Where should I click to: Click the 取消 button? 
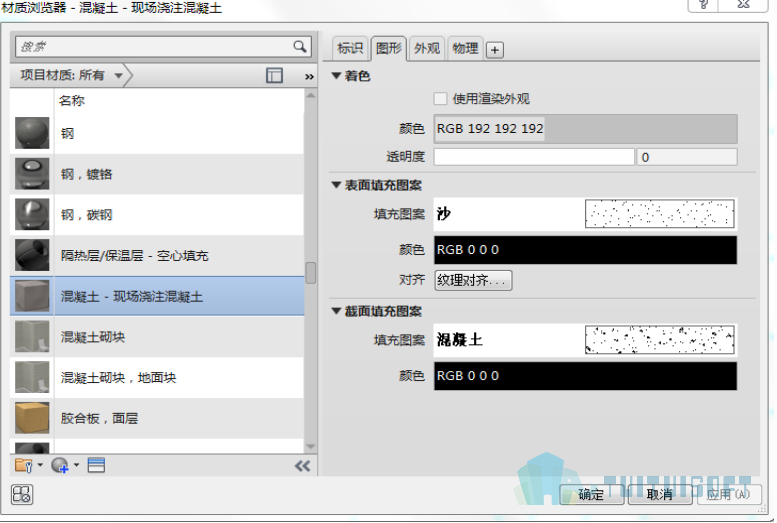click(x=660, y=494)
